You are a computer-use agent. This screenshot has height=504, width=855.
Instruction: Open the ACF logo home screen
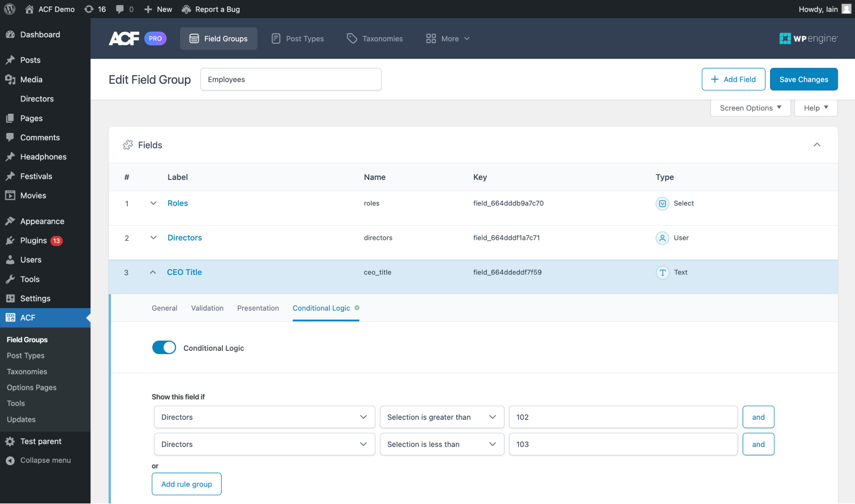(x=123, y=38)
